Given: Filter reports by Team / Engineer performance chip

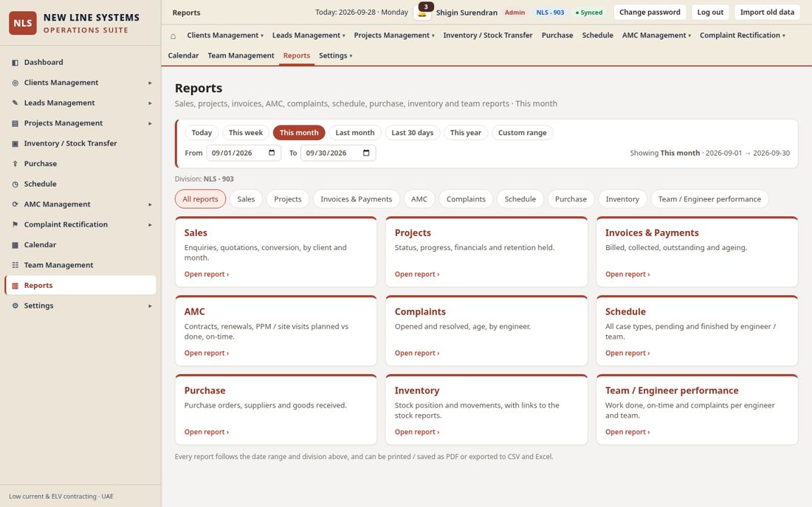Looking at the screenshot, I should point(709,199).
